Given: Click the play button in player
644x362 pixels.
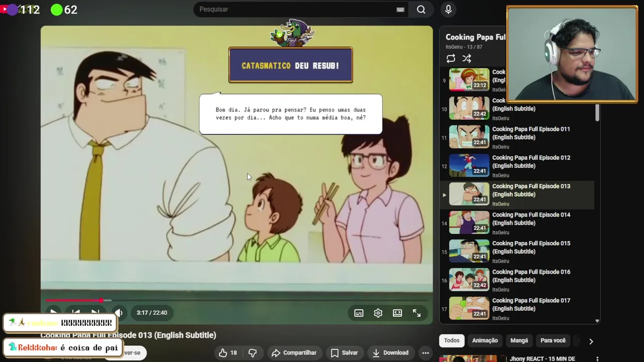Looking at the screenshot, I should (53, 313).
